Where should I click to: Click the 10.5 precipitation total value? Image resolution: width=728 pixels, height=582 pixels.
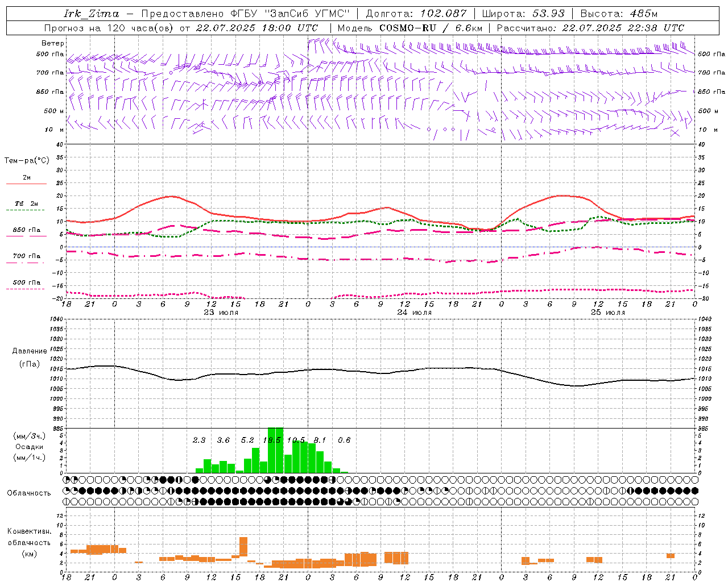[296, 440]
